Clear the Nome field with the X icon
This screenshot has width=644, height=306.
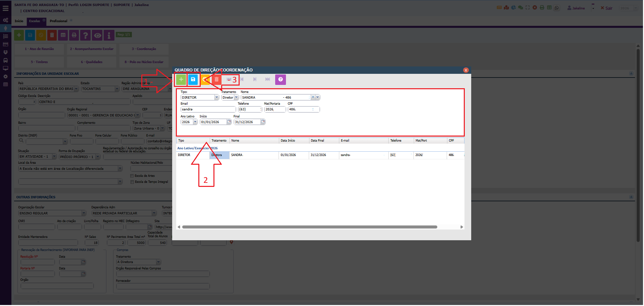[x=313, y=97]
